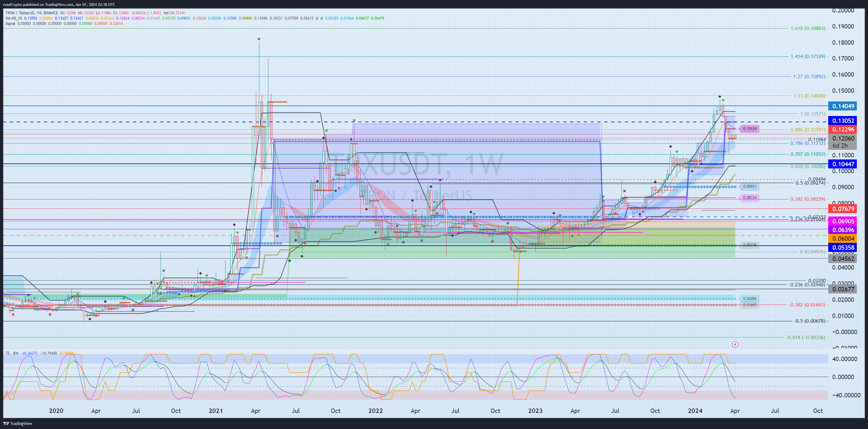Click the TradingView logo at bottom left
This screenshot has height=429, width=868.
[18, 423]
